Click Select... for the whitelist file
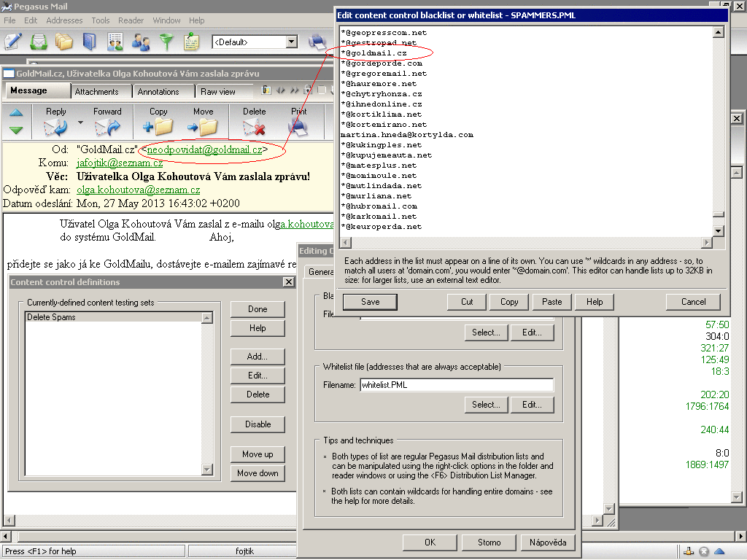Viewport: 747px width, 560px height. tap(487, 404)
